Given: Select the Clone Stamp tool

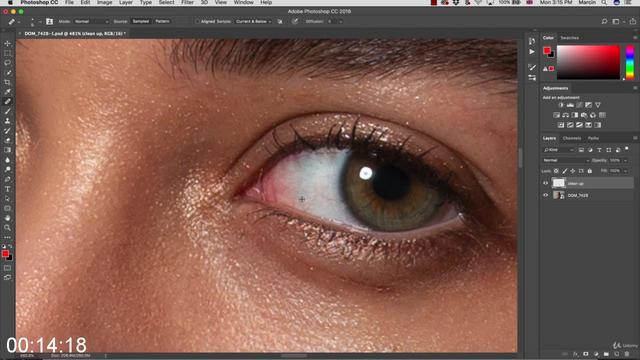Looking at the screenshot, I should click(7, 121).
